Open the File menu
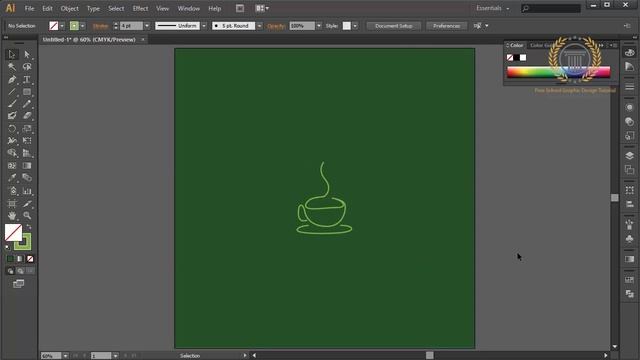This screenshot has width=640, height=360. coord(29,8)
